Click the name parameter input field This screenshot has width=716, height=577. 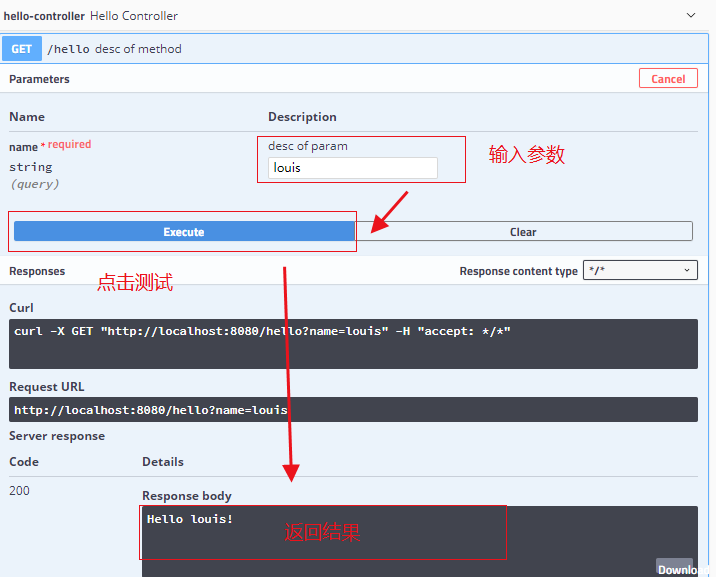[353, 168]
